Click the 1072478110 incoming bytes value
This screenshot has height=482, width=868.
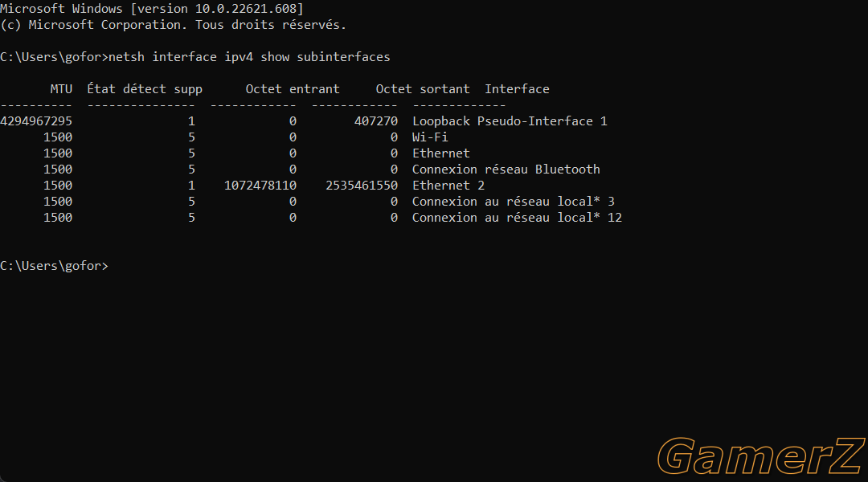click(x=260, y=186)
